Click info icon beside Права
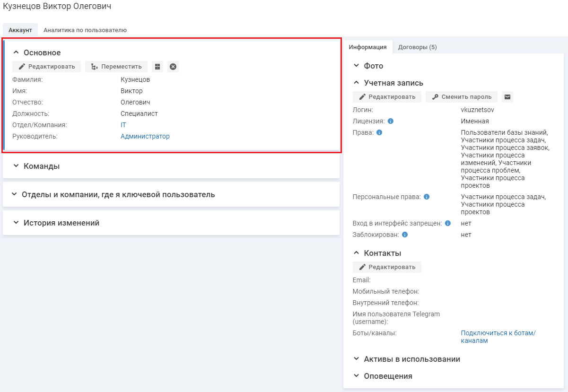 point(379,132)
